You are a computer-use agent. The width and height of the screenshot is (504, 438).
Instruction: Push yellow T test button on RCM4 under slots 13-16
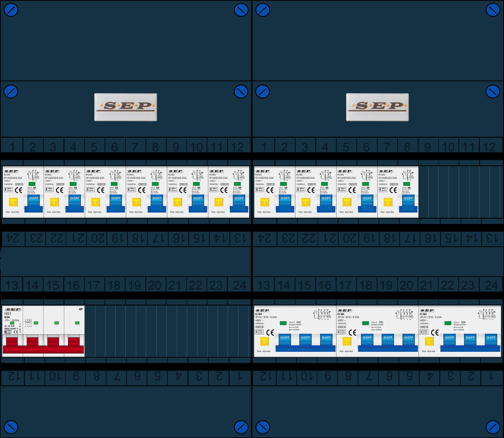(x=264, y=341)
